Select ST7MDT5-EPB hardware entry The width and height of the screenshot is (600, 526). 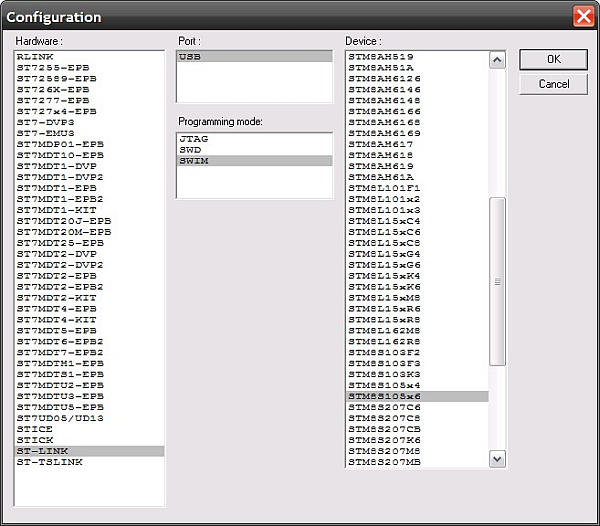(90, 331)
